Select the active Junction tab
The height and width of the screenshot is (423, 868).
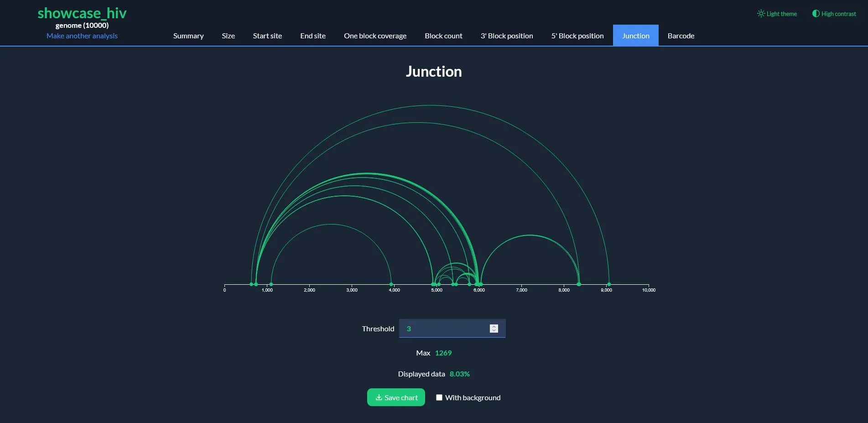tap(635, 36)
